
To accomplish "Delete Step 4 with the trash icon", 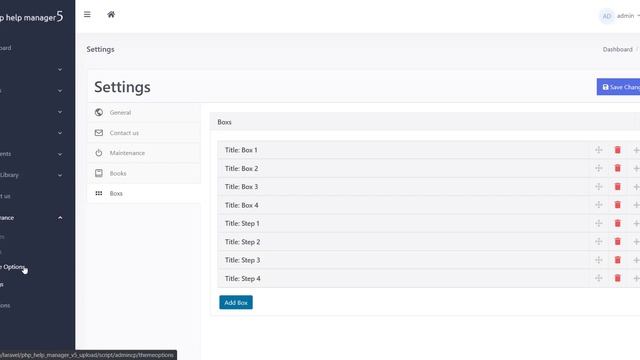I will 618,278.
